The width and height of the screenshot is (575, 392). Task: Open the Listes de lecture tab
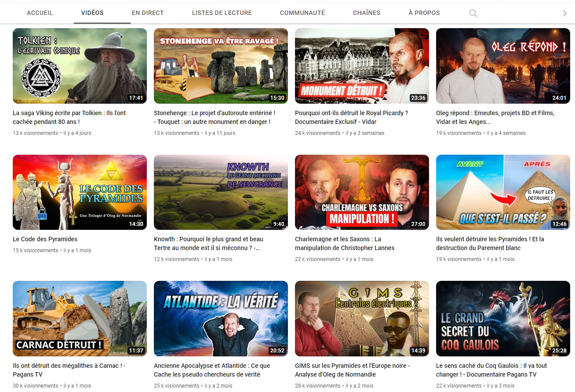[x=222, y=13]
